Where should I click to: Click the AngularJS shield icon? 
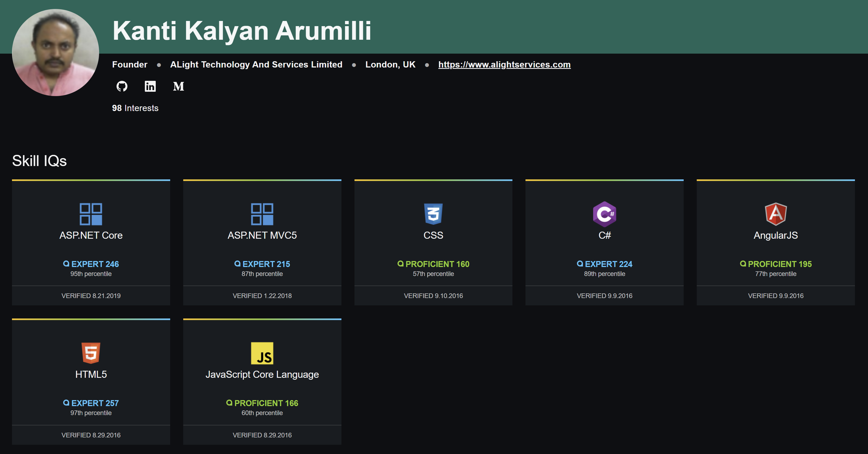(x=776, y=214)
